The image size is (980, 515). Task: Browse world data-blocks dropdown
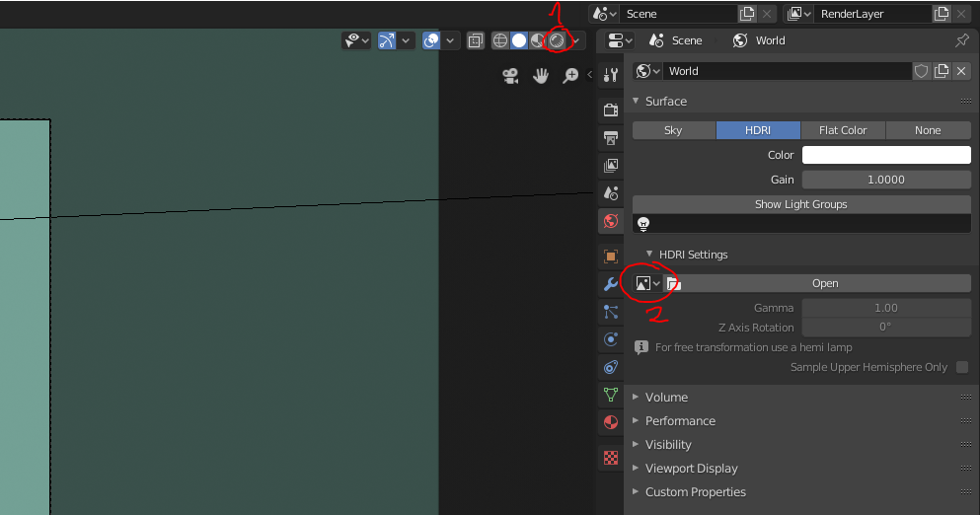click(647, 71)
